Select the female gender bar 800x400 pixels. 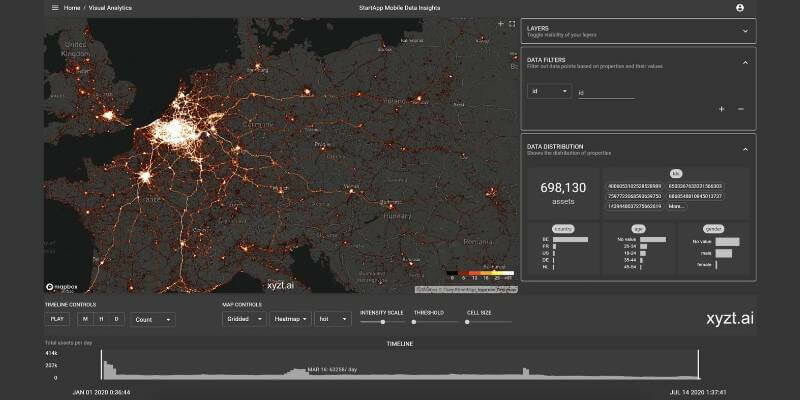point(716,265)
